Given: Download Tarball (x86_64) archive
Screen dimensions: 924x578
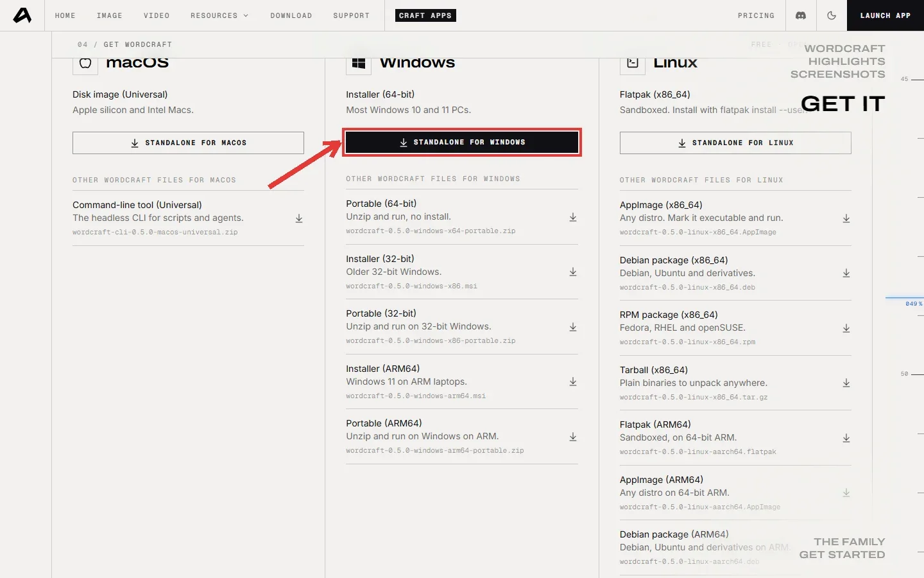Looking at the screenshot, I should tap(846, 383).
